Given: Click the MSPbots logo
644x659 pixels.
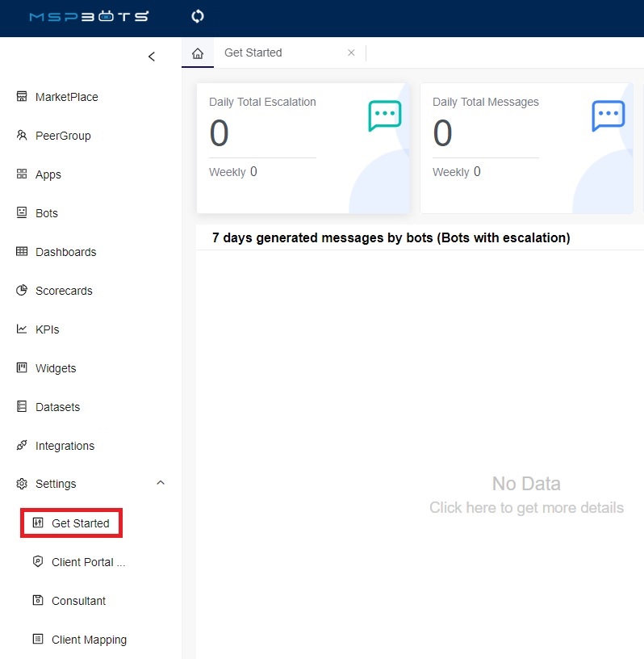Looking at the screenshot, I should pos(88,17).
